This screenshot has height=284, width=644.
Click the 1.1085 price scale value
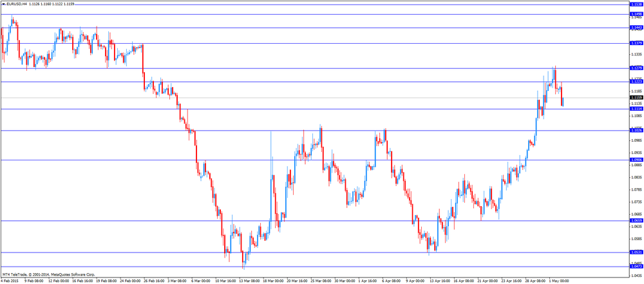pos(636,116)
